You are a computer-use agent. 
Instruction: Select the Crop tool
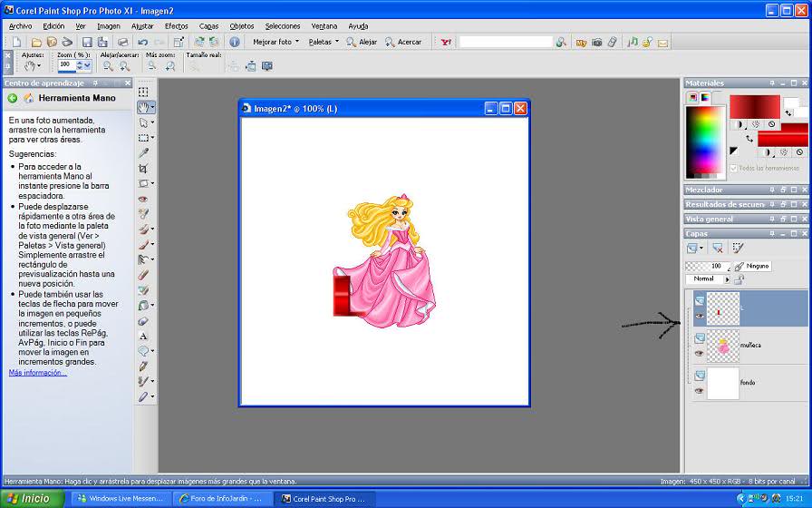coord(143,169)
